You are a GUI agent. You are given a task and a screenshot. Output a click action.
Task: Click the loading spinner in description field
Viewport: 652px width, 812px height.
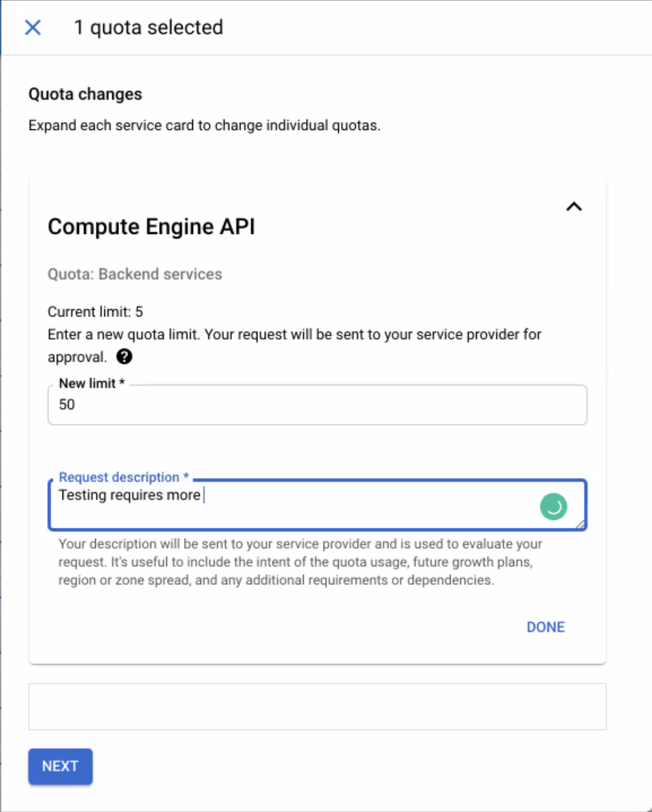tap(553, 505)
